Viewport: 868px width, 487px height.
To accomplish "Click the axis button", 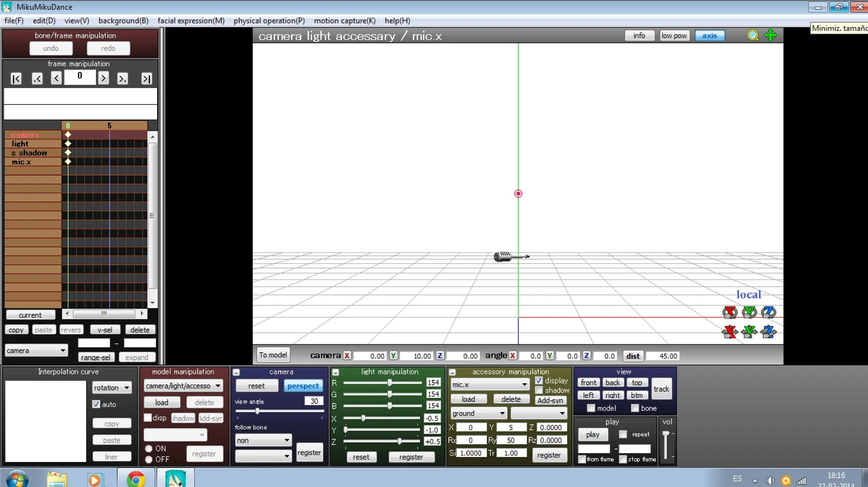I will click(x=709, y=36).
